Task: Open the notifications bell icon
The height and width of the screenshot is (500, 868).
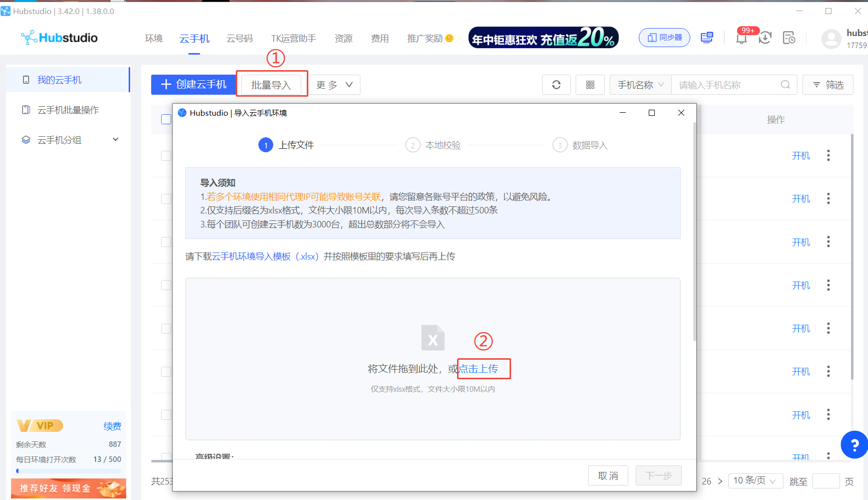Action: point(741,38)
